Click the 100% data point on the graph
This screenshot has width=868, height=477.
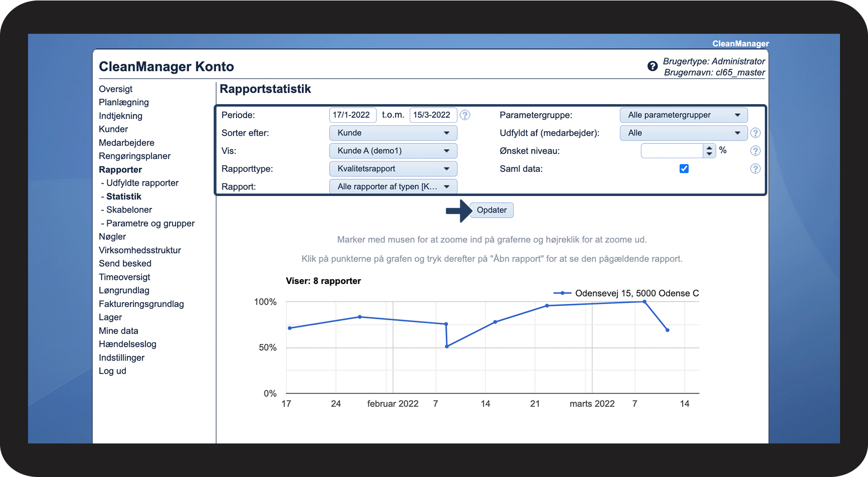click(x=644, y=302)
